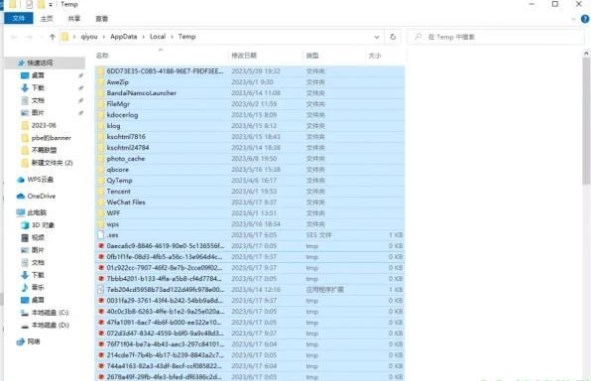
Task: Select the WPF folder
Action: click(x=250, y=213)
